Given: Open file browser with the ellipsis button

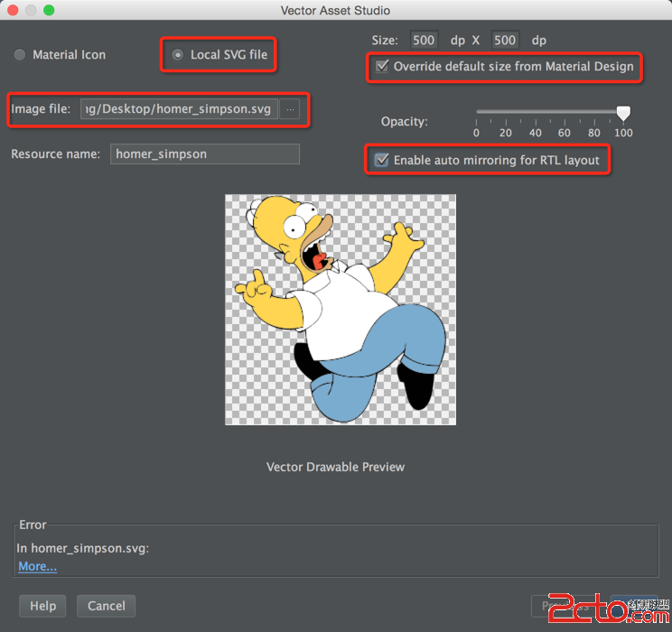Looking at the screenshot, I should pyautogui.click(x=290, y=109).
